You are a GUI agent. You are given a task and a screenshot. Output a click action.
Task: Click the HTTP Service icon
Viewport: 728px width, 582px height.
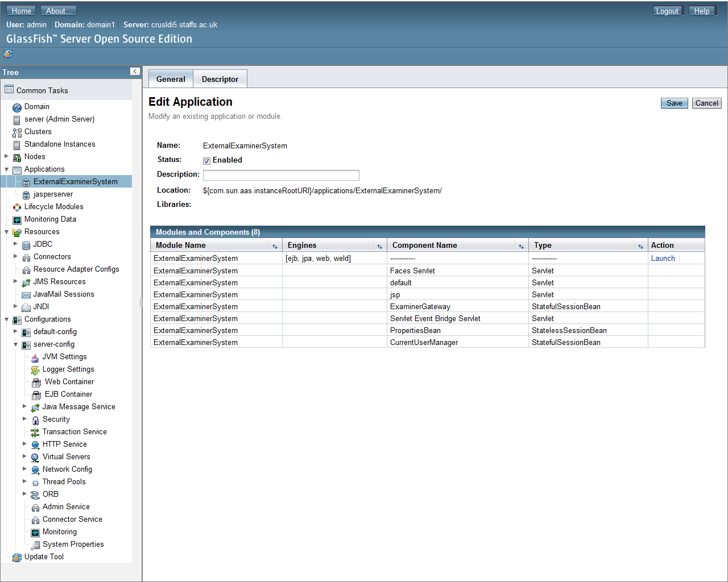35,444
